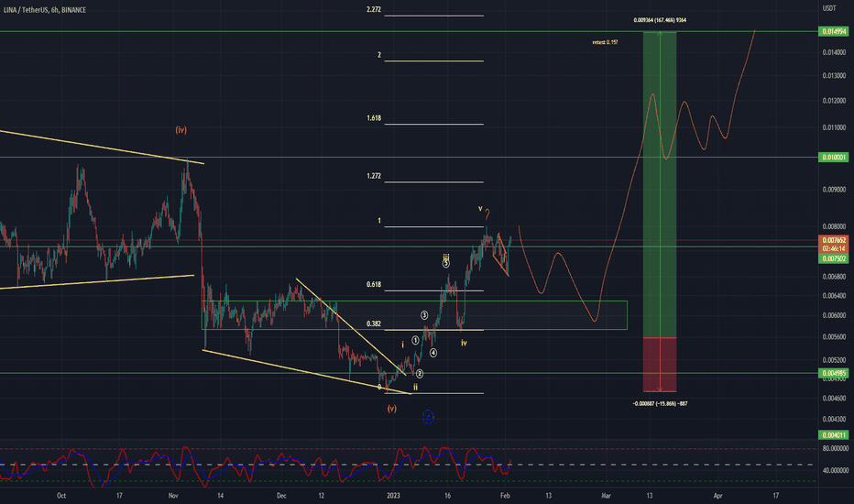The height and width of the screenshot is (504, 854).
Task: Click the LINA / TetherUS symbol title
Action: click(44, 10)
